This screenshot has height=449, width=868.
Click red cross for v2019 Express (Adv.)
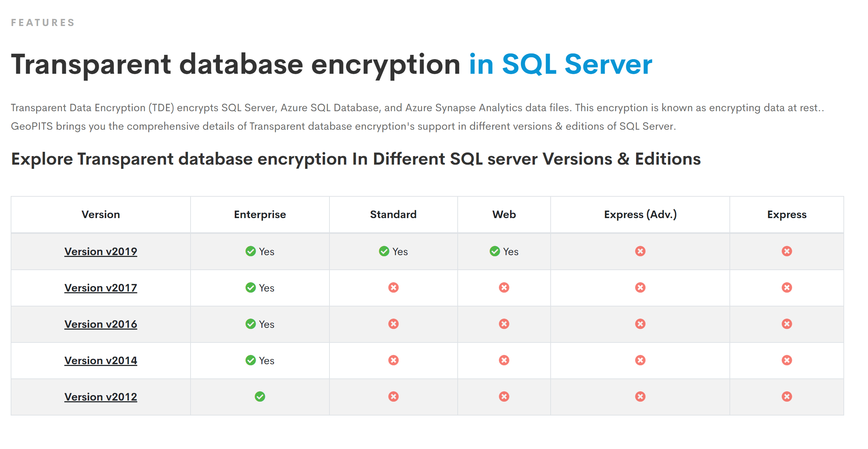point(640,251)
